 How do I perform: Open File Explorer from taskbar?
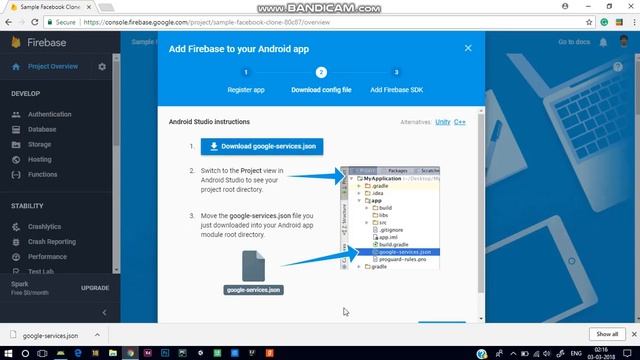113,353
